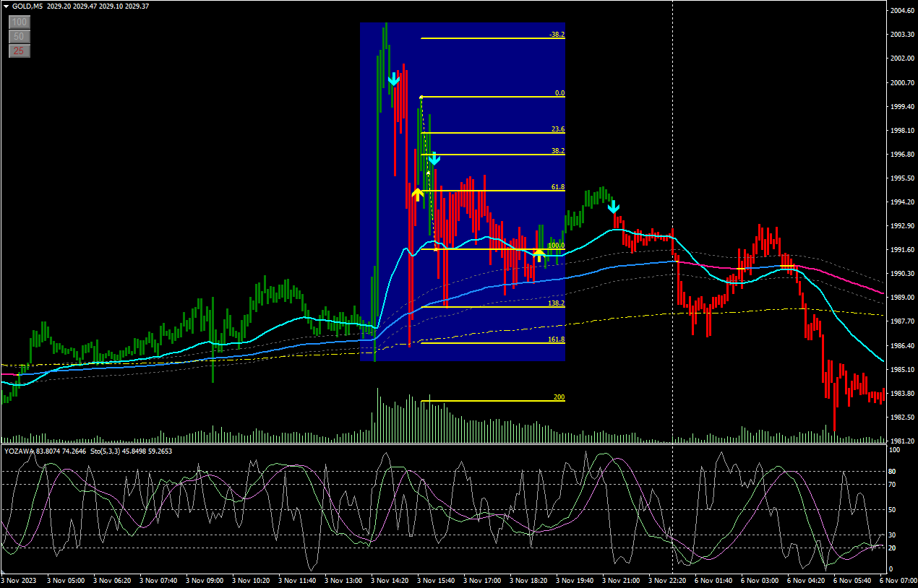This screenshot has width=918, height=588.
Task: Select the cyan down arrow at Fibonacci 38.2
Action: 434,159
